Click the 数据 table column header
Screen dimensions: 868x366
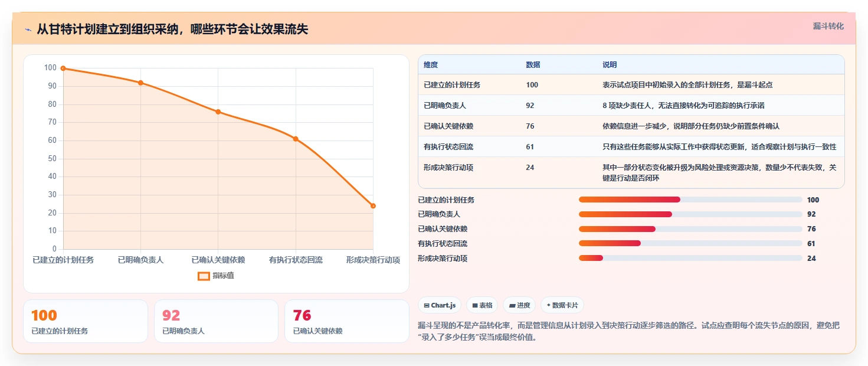point(533,65)
